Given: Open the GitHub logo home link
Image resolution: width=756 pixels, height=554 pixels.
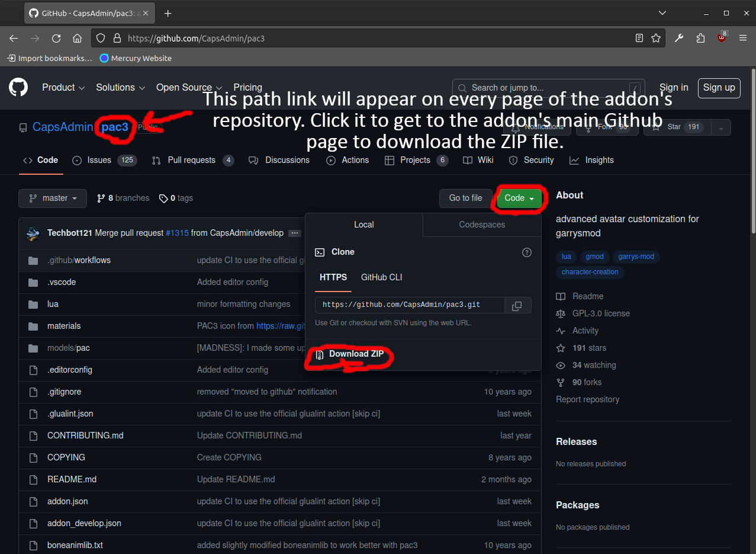Looking at the screenshot, I should tap(18, 87).
